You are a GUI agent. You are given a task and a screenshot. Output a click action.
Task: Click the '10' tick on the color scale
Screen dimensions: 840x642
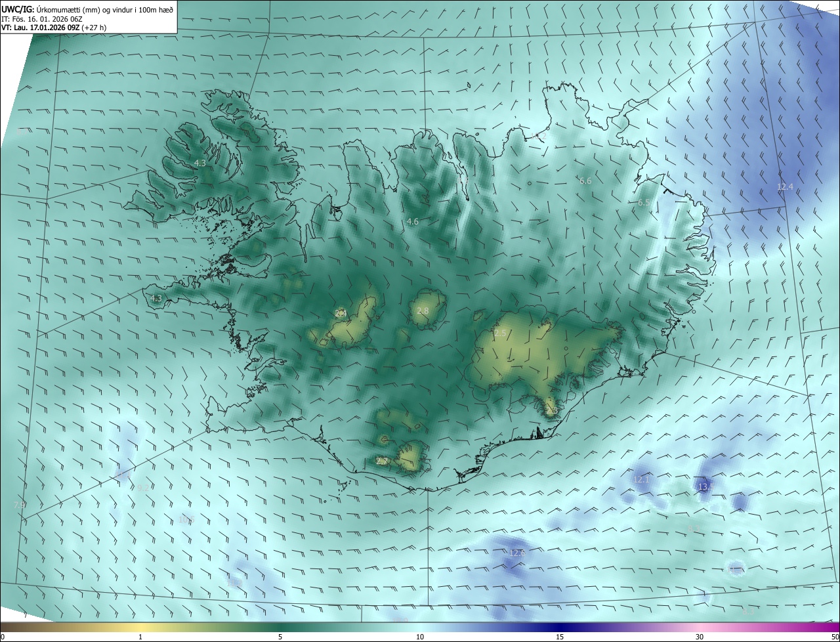(x=420, y=637)
